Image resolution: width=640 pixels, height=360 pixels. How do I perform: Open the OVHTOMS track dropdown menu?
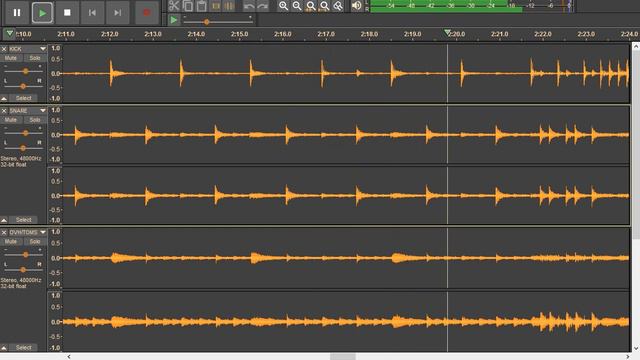click(42, 233)
